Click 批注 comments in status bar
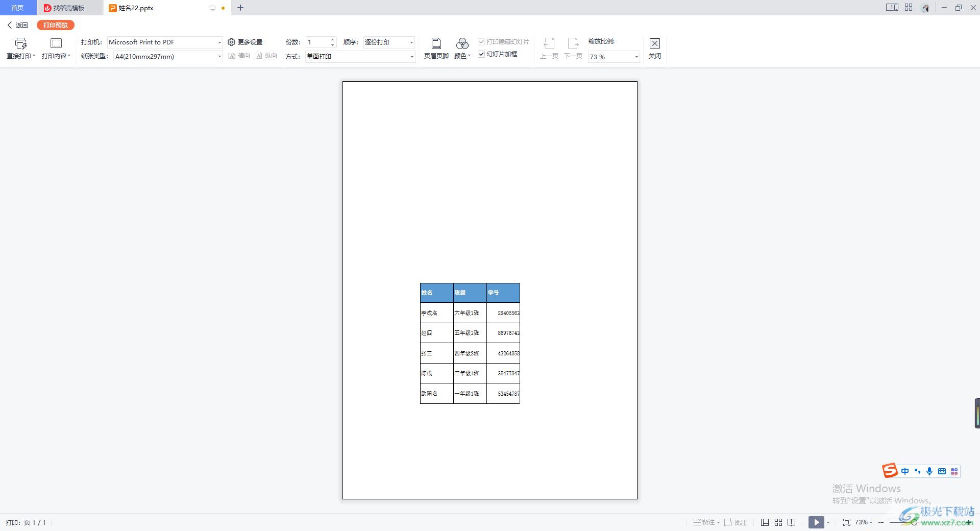Image resolution: width=980 pixels, height=531 pixels. [736, 522]
